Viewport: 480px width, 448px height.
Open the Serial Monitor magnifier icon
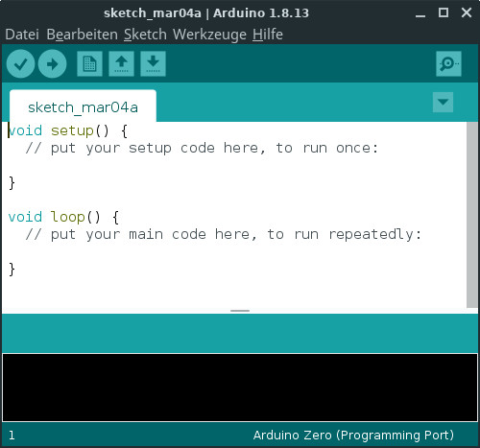tap(448, 64)
